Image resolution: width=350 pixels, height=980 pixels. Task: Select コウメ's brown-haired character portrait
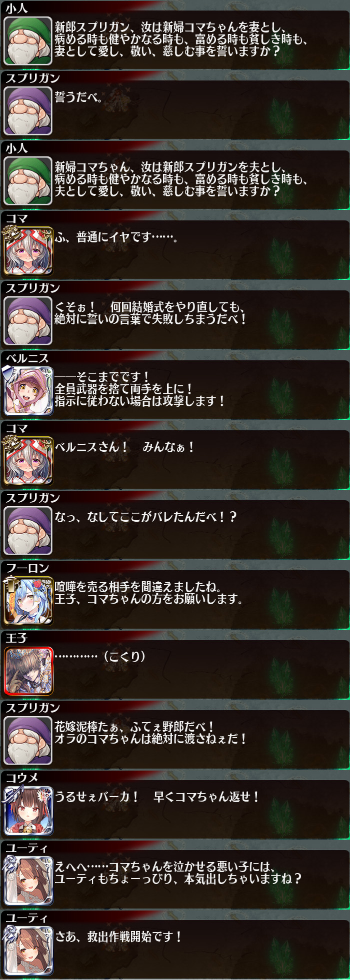[x=28, y=811]
